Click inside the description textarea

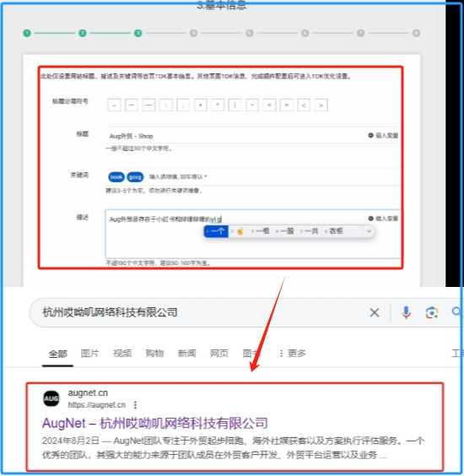(x=253, y=234)
